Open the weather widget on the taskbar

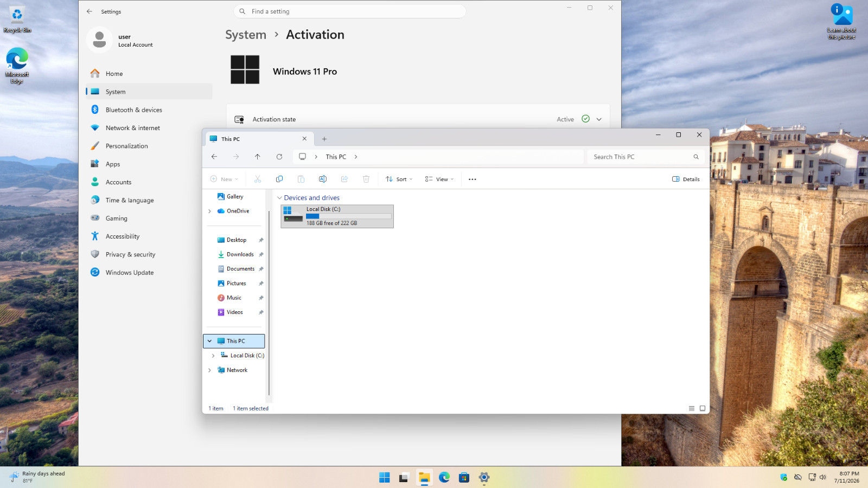(38, 477)
